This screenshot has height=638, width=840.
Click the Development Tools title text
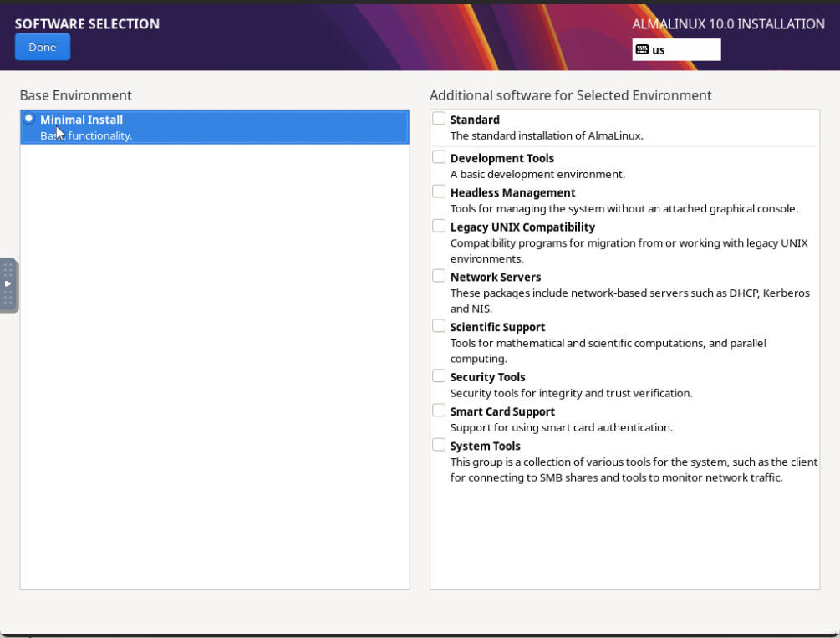pyautogui.click(x=502, y=158)
